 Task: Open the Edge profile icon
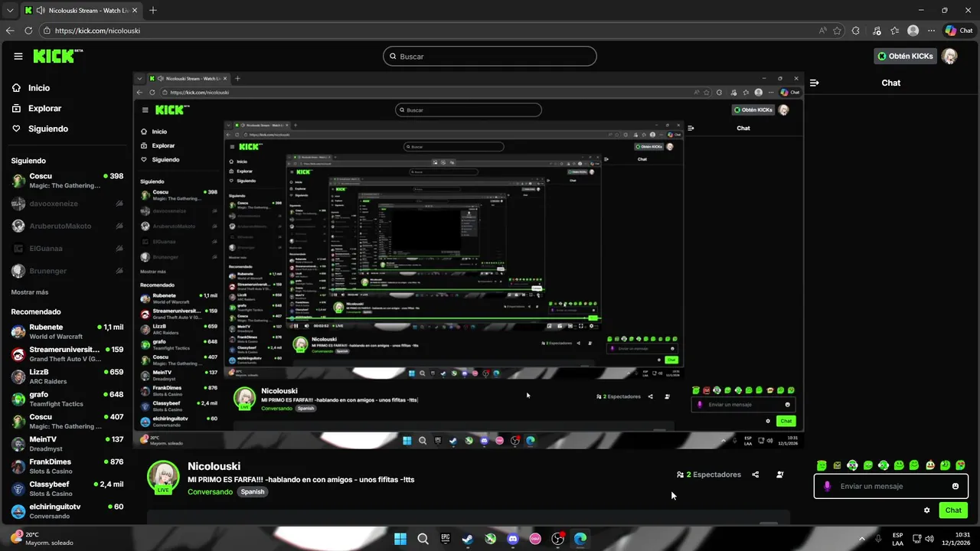coord(913,31)
